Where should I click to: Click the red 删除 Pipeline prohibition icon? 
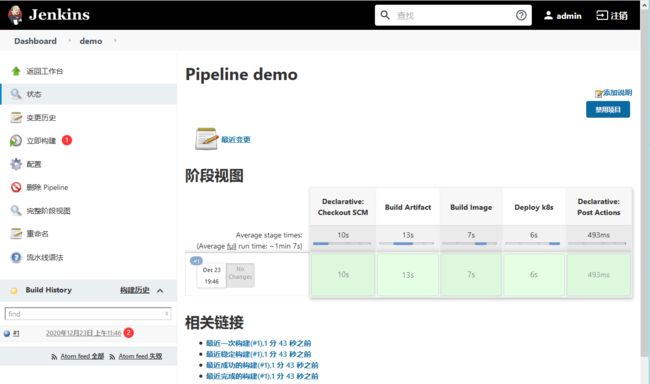pyautogui.click(x=16, y=187)
